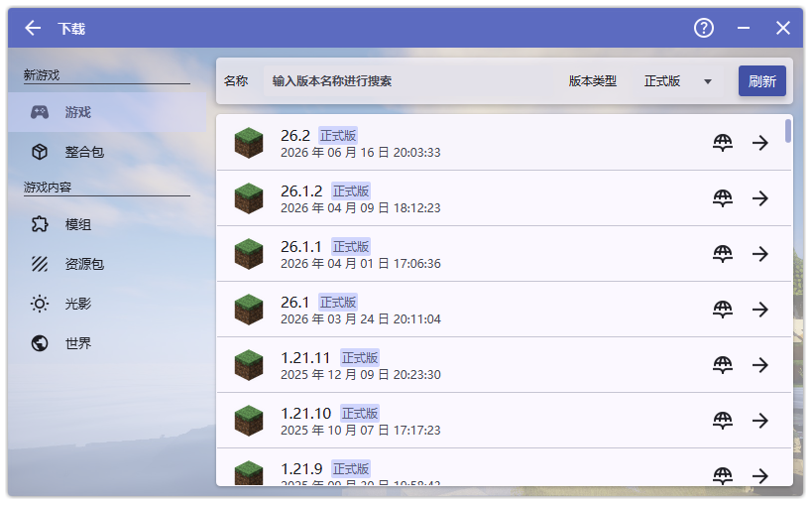
Task: Click the 1.21.9 version title
Action: coord(301,468)
